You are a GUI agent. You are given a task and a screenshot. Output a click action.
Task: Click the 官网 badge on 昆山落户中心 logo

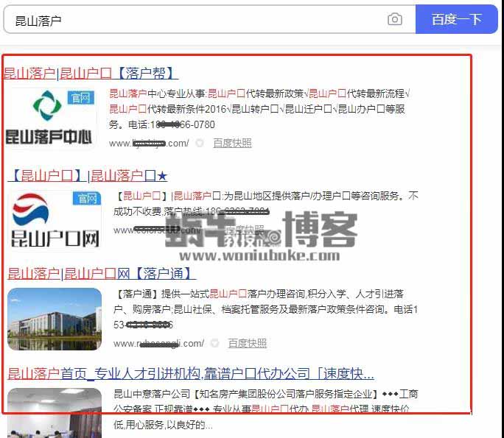click(81, 98)
